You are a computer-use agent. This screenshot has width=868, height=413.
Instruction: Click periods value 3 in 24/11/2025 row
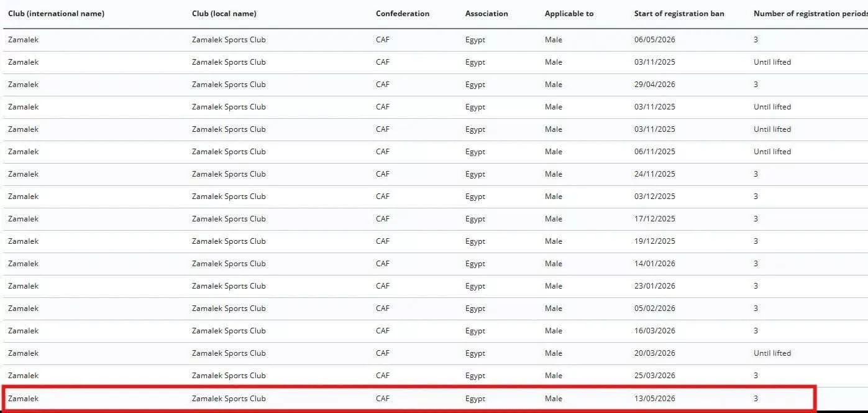click(756, 174)
